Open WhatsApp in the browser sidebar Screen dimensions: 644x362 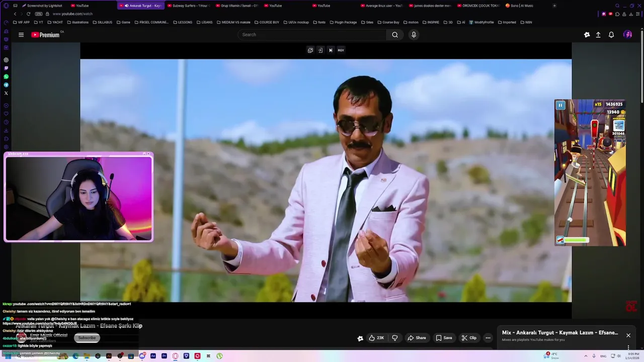pyautogui.click(x=6, y=76)
